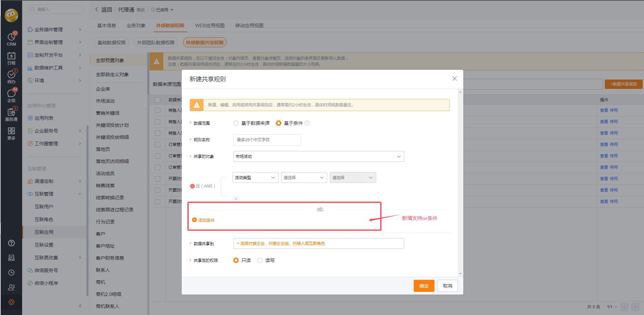644x315 pixels.
Task: Select the 基于数据来源 radio option
Action: [236, 123]
